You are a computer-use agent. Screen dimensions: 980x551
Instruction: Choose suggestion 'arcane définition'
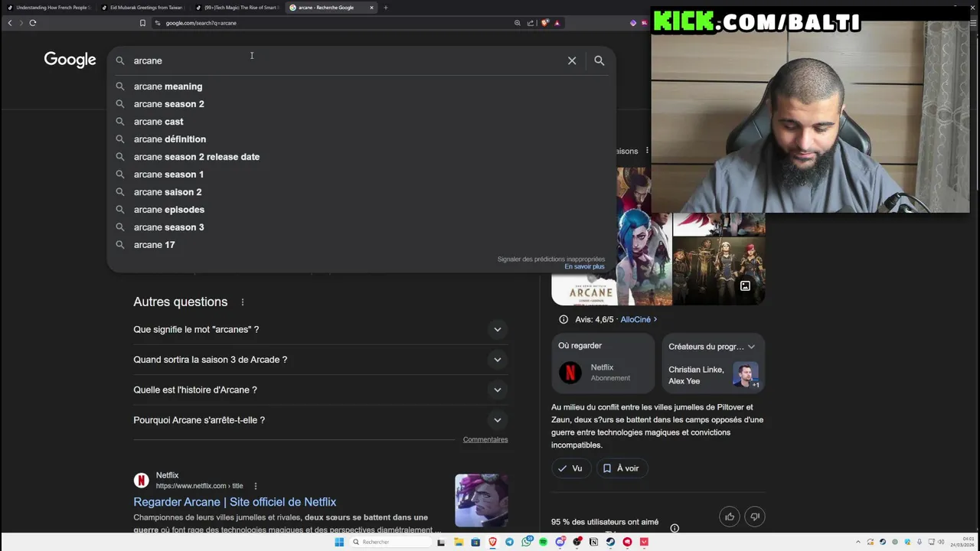[x=360, y=139]
